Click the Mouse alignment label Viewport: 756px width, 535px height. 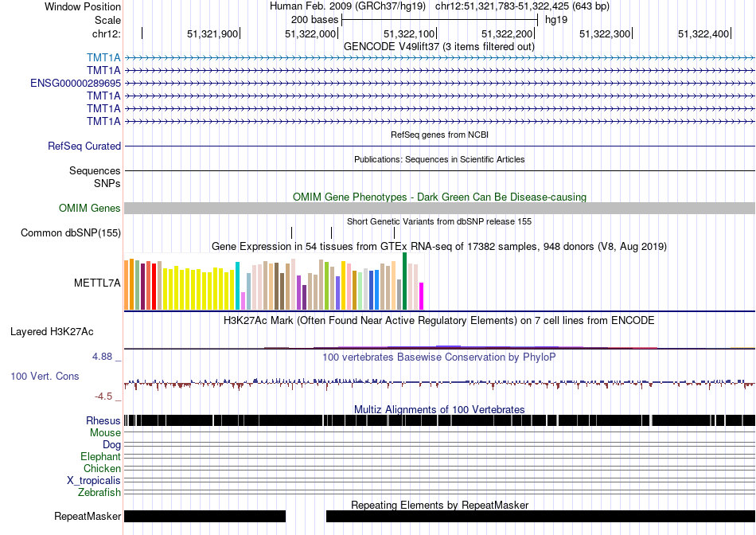105,433
